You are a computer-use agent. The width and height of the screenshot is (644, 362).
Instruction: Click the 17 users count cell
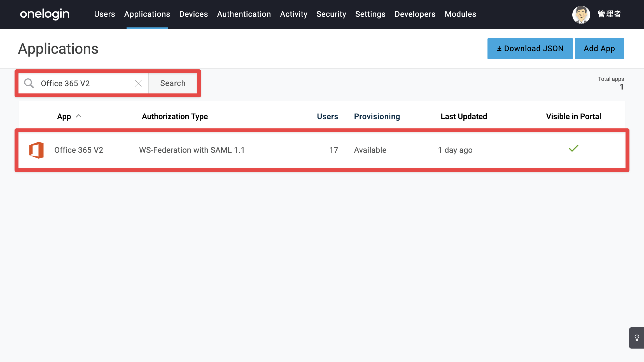click(x=334, y=150)
